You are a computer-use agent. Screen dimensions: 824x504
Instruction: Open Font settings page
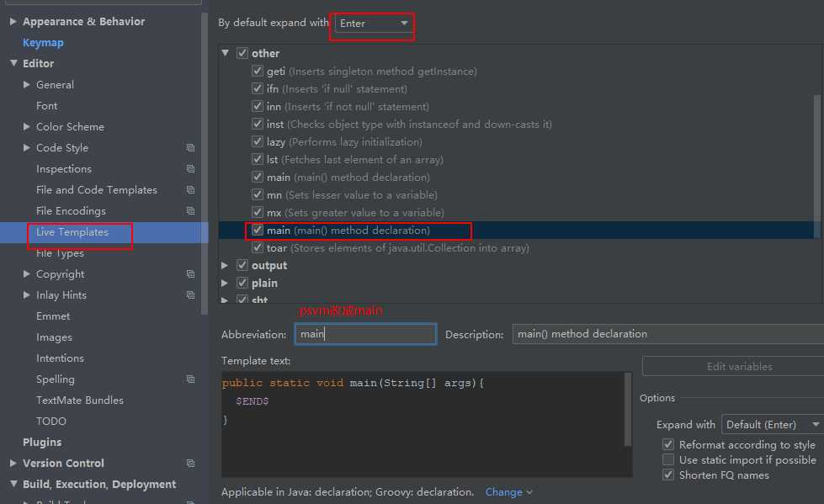tap(47, 106)
